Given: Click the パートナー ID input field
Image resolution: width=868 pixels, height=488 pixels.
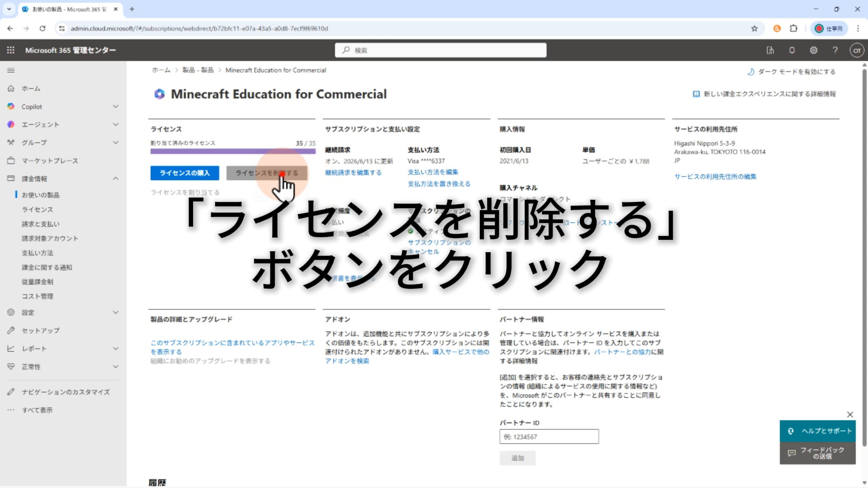Looking at the screenshot, I should [x=549, y=437].
